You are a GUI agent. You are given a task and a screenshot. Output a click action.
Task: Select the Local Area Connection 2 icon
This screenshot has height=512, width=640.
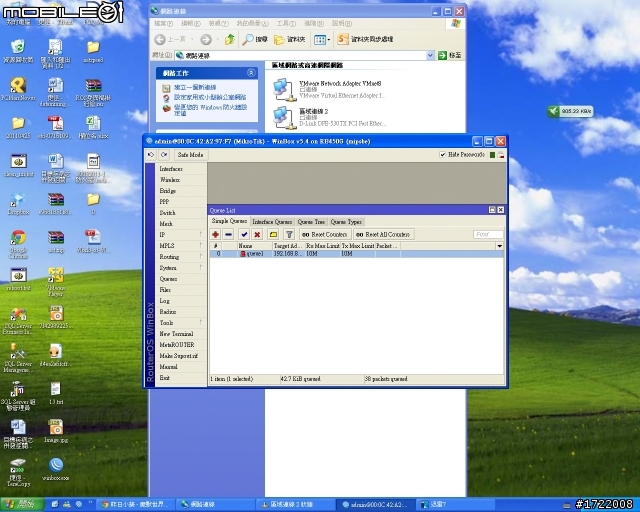pos(284,117)
